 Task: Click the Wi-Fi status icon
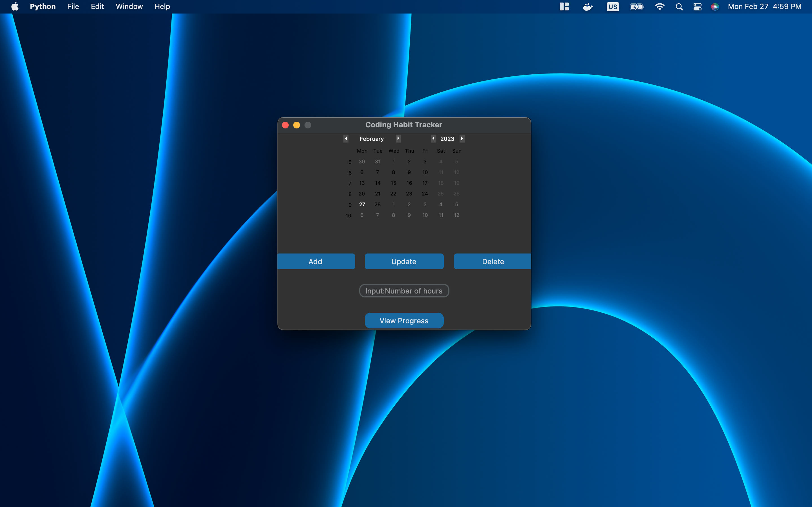tap(659, 7)
